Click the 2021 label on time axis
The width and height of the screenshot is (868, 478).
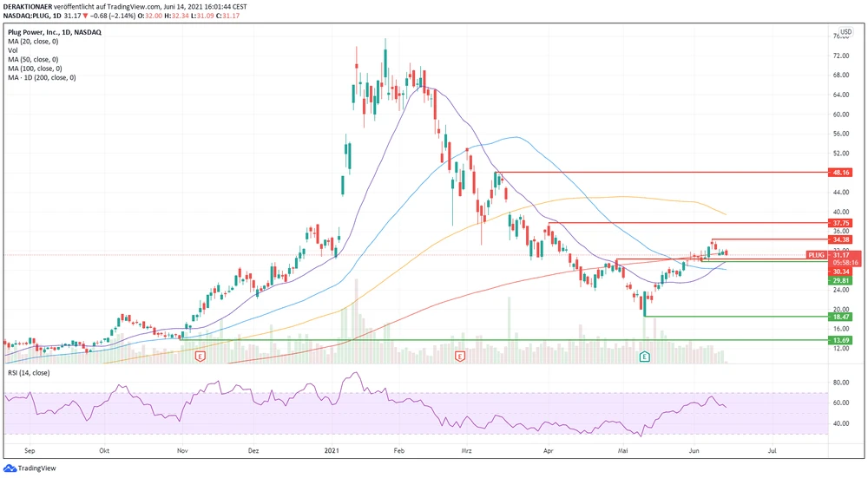point(331,451)
